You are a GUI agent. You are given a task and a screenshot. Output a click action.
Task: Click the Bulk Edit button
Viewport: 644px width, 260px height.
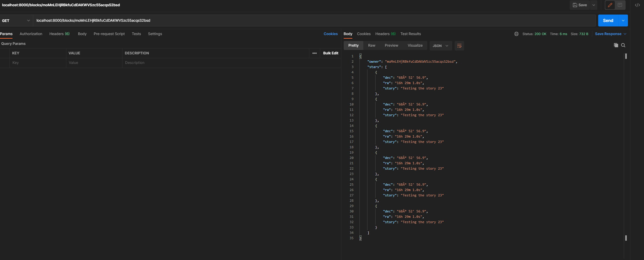(331, 53)
